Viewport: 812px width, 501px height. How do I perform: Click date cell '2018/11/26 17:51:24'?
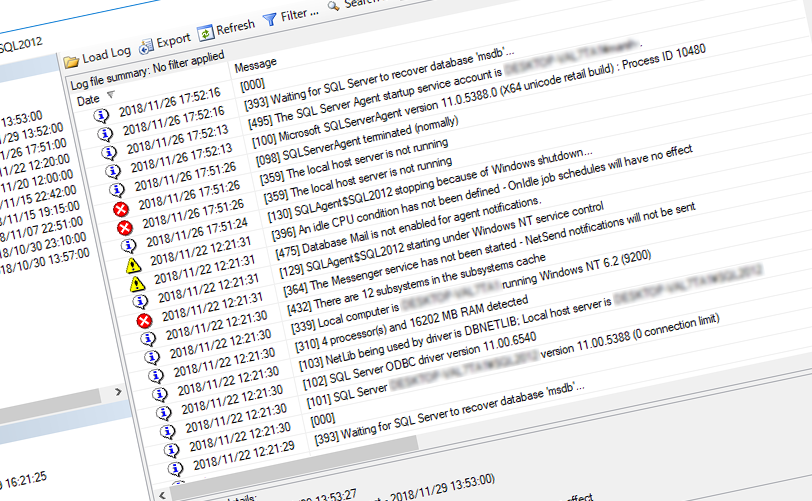(197, 233)
